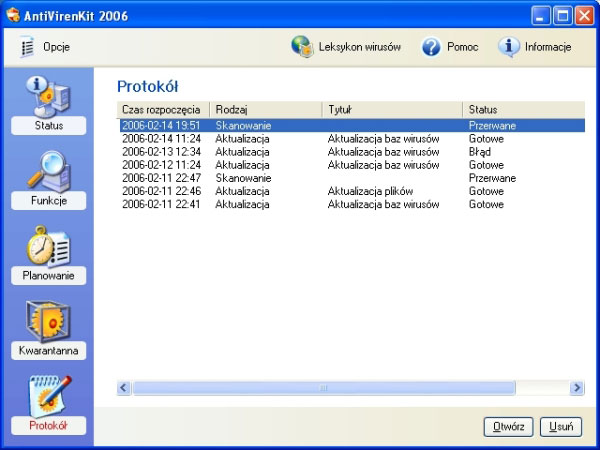Sort by Czas rozpoczęcia column header
The width and height of the screenshot is (600, 450).
point(163,110)
